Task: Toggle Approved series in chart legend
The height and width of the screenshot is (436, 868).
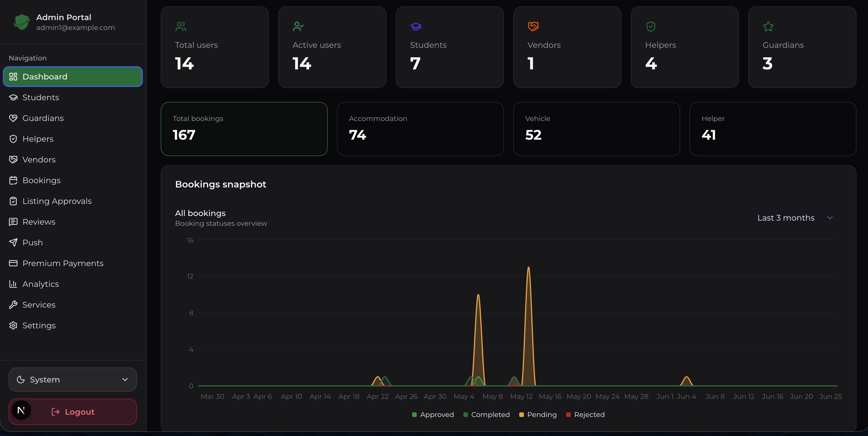Action: (433, 415)
